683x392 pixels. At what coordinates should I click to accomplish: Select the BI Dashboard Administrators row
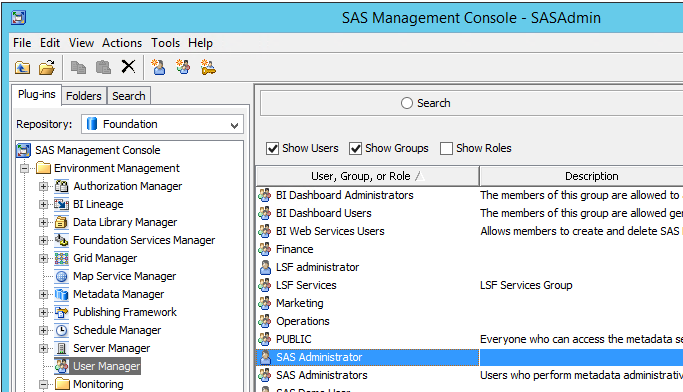pos(470,195)
